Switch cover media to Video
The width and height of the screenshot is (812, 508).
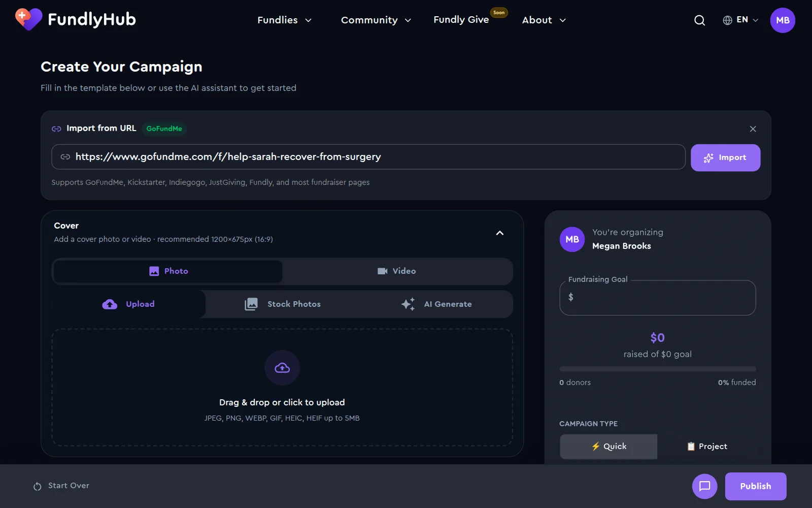397,271
